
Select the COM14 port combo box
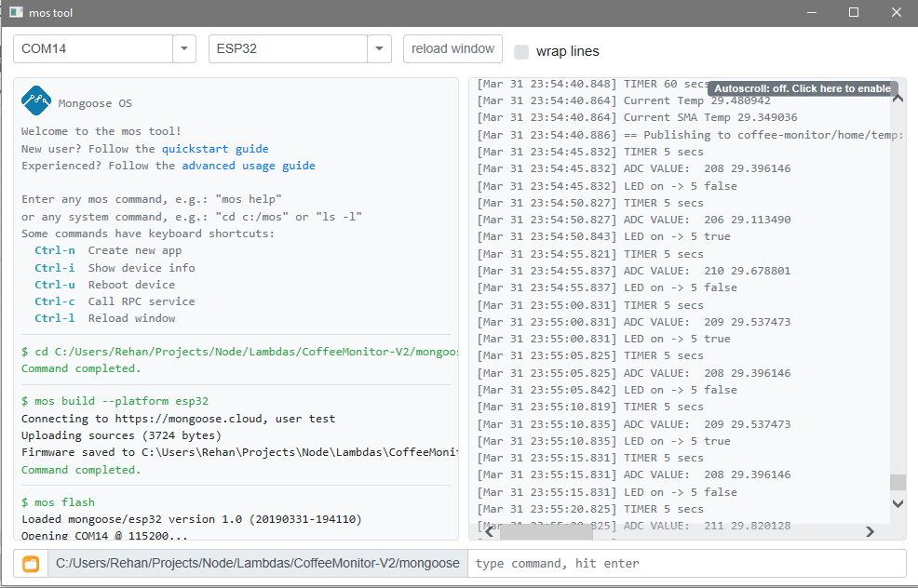pyautogui.click(x=93, y=48)
